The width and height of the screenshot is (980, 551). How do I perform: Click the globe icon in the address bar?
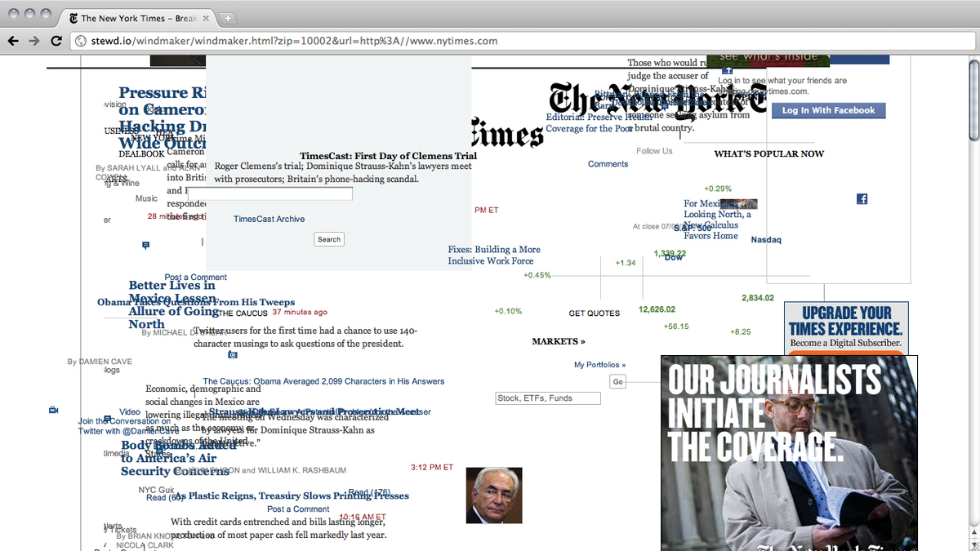click(81, 41)
